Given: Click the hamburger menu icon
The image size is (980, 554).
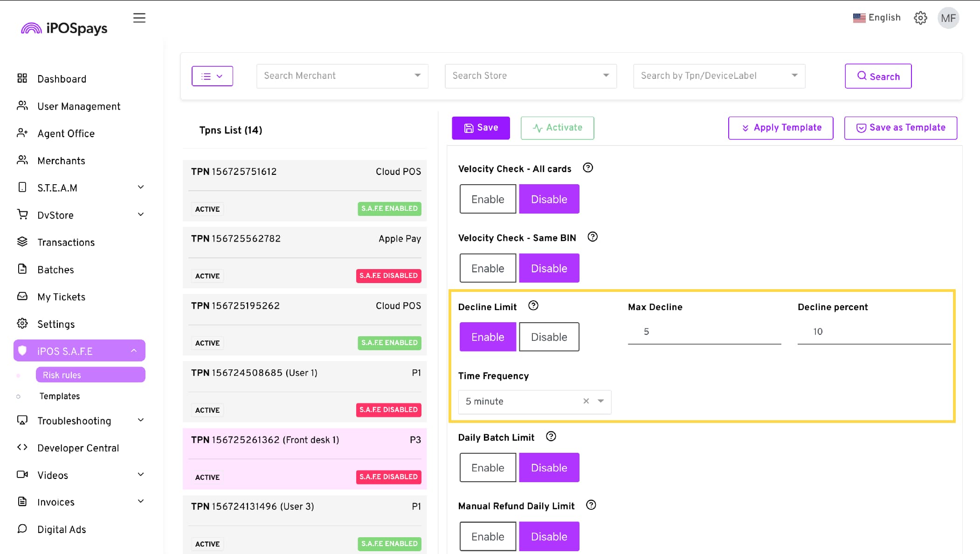Looking at the screenshot, I should point(139,18).
